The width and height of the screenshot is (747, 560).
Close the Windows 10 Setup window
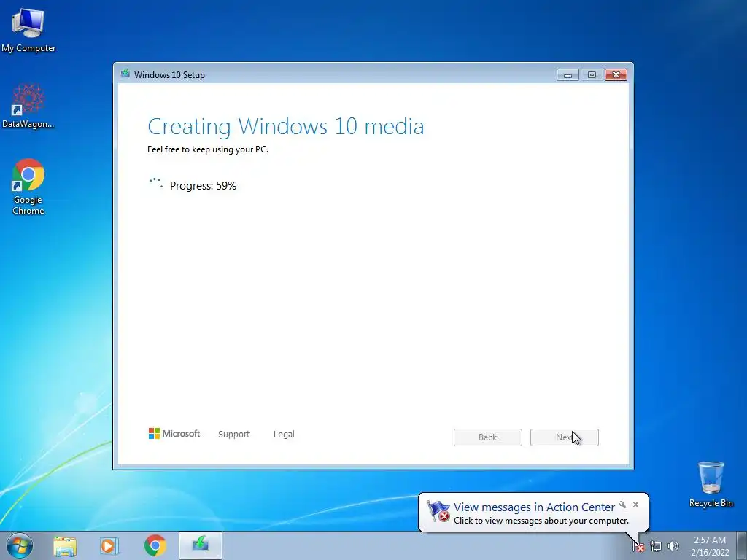point(616,75)
